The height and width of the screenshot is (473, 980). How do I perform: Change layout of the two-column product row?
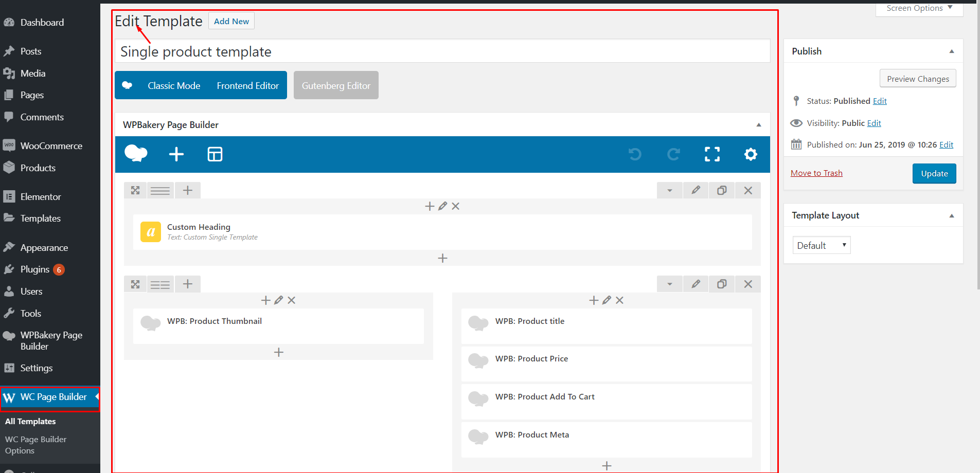pos(160,284)
